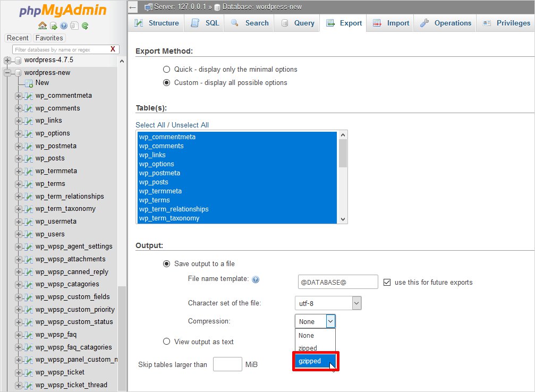Choose gzipped from compression list
The image size is (535, 392).
315,361
